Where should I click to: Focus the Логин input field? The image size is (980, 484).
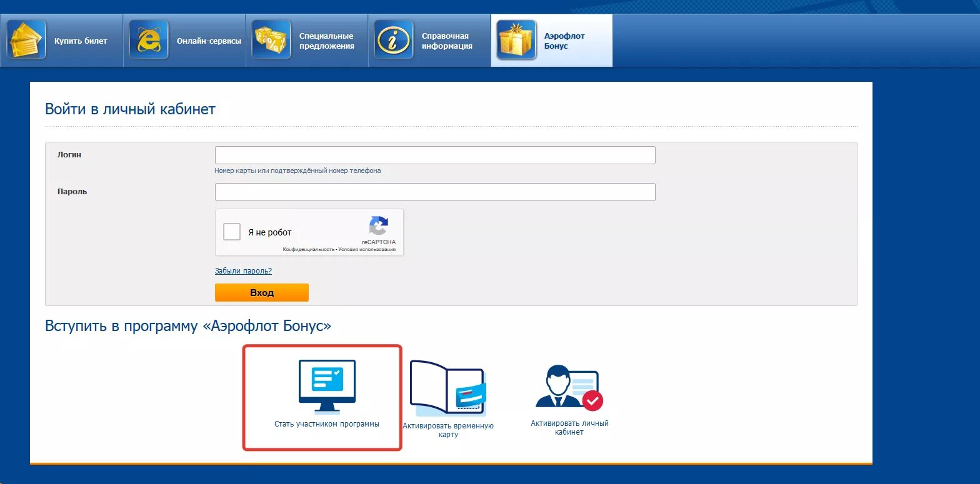tap(435, 155)
